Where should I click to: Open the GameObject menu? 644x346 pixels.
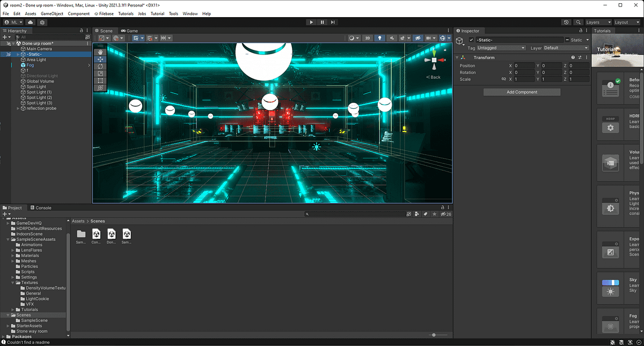coord(52,13)
